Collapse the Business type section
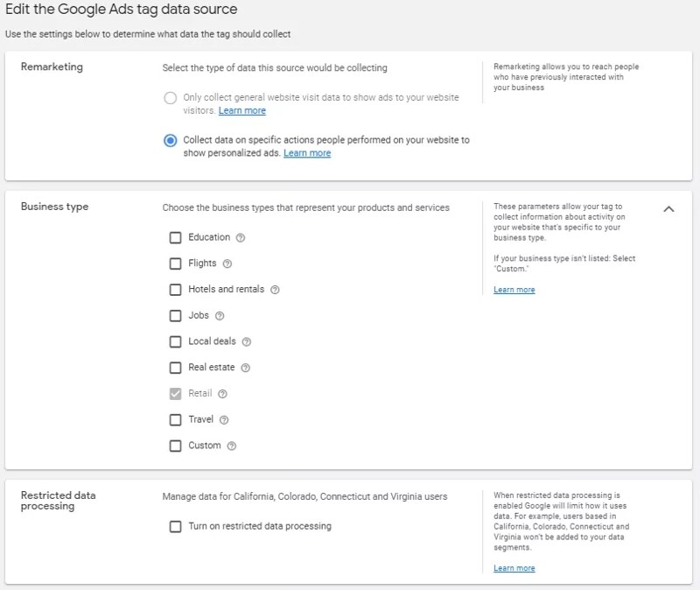Screen dimensions: 700x590 669,209
